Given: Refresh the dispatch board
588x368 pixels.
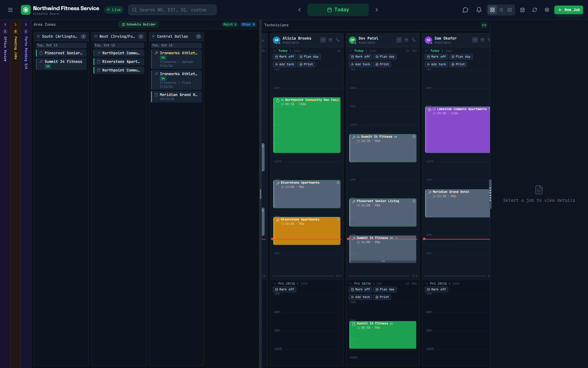Looking at the screenshot, I should [535, 10].
